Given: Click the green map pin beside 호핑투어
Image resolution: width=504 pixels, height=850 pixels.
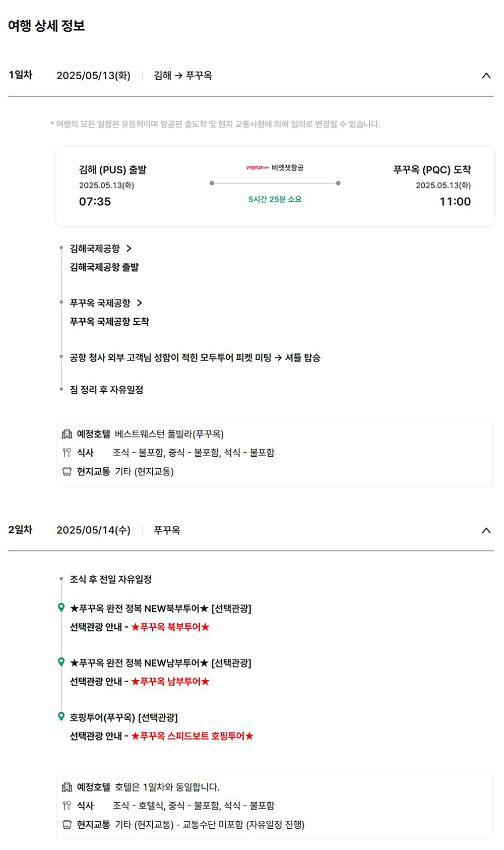Looking at the screenshot, I should click(x=61, y=716).
